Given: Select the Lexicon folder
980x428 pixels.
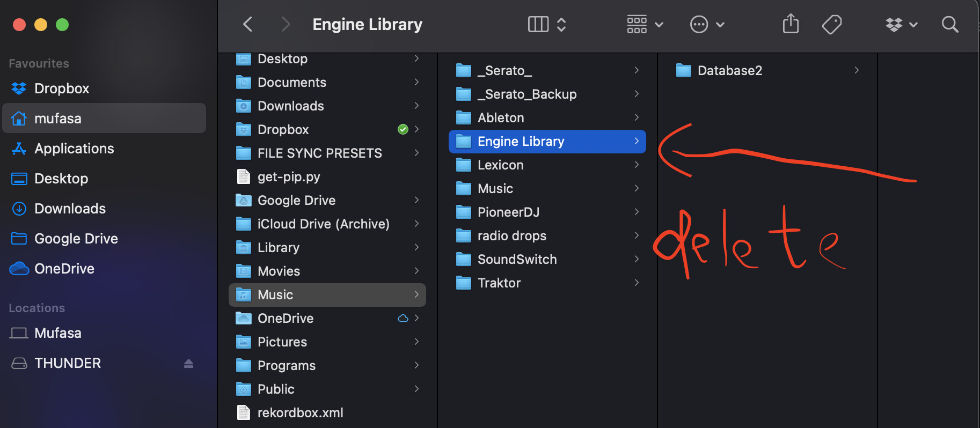Looking at the screenshot, I should coord(547,165).
